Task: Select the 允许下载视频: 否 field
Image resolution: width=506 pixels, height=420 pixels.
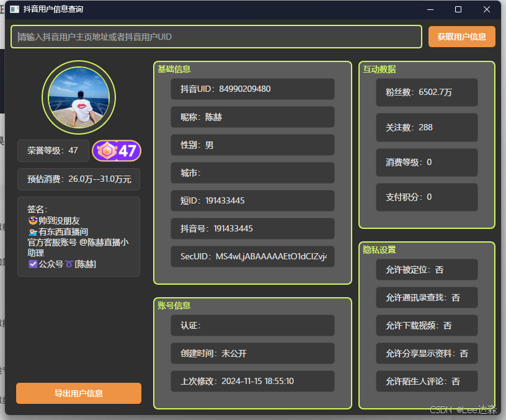Action: coord(427,326)
